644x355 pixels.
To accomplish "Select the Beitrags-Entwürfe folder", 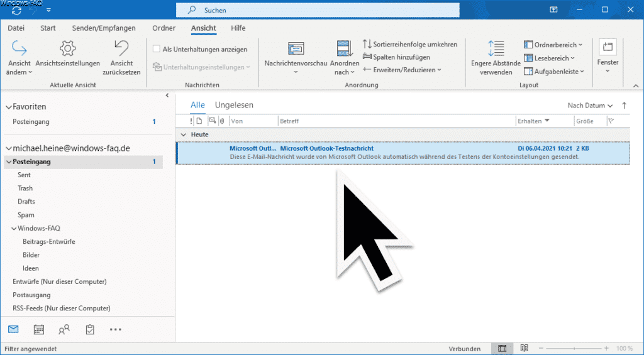I will tap(49, 242).
